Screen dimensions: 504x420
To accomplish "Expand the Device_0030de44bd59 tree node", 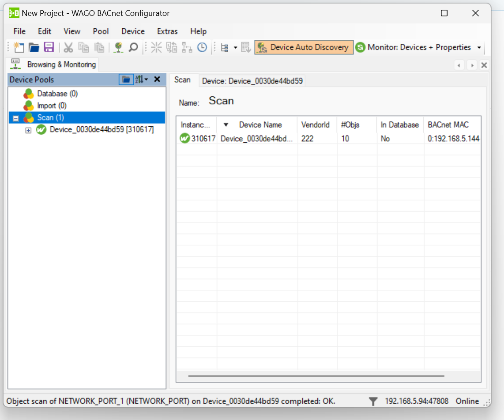I will click(28, 130).
